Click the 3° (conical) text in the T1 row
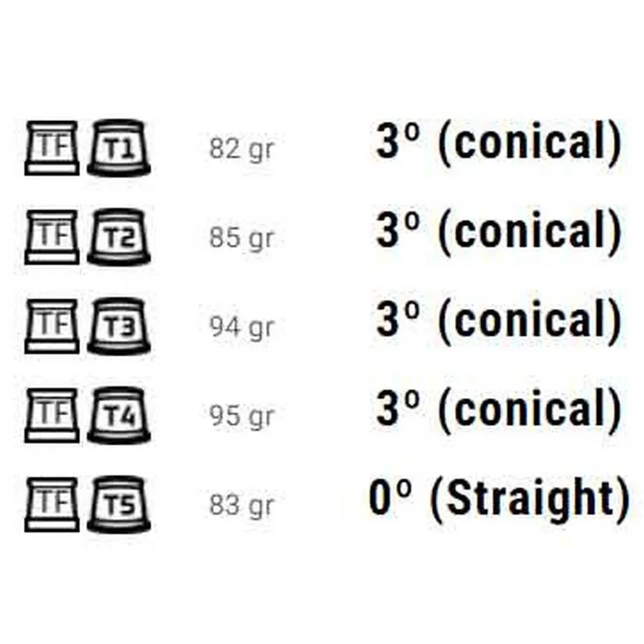Image resolution: width=644 pixels, height=644 pixels. [x=498, y=142]
